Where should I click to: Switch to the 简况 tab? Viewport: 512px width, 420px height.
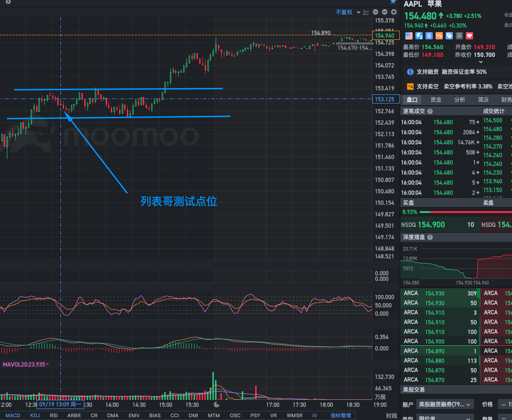click(x=484, y=99)
